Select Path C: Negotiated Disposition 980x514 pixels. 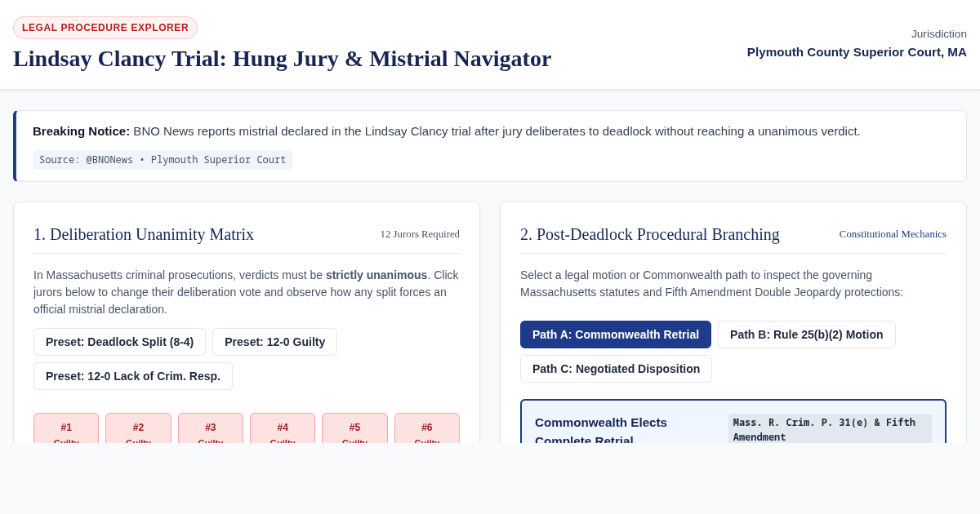pos(616,369)
